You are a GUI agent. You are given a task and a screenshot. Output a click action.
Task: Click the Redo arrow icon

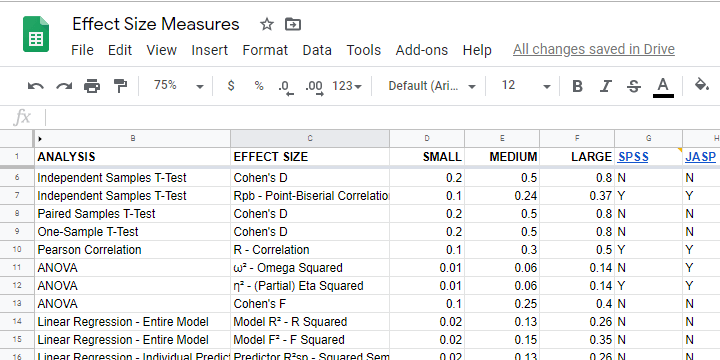tap(64, 86)
